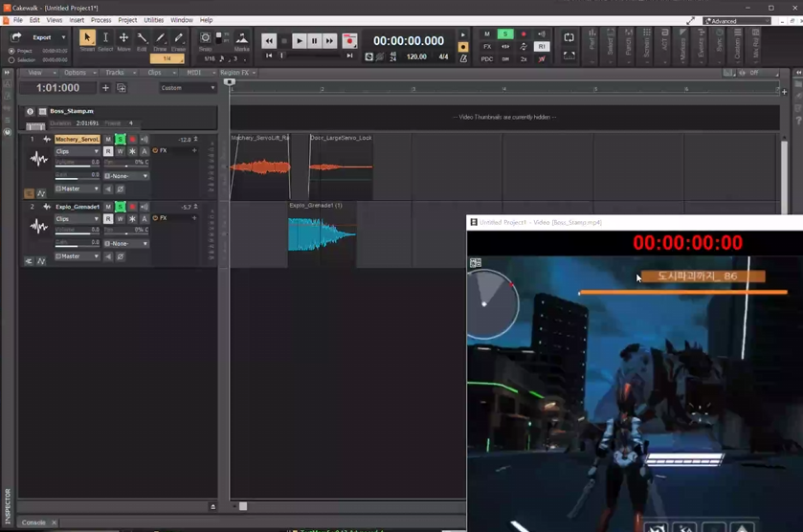Toggle metronome icon in transport

(463, 58)
